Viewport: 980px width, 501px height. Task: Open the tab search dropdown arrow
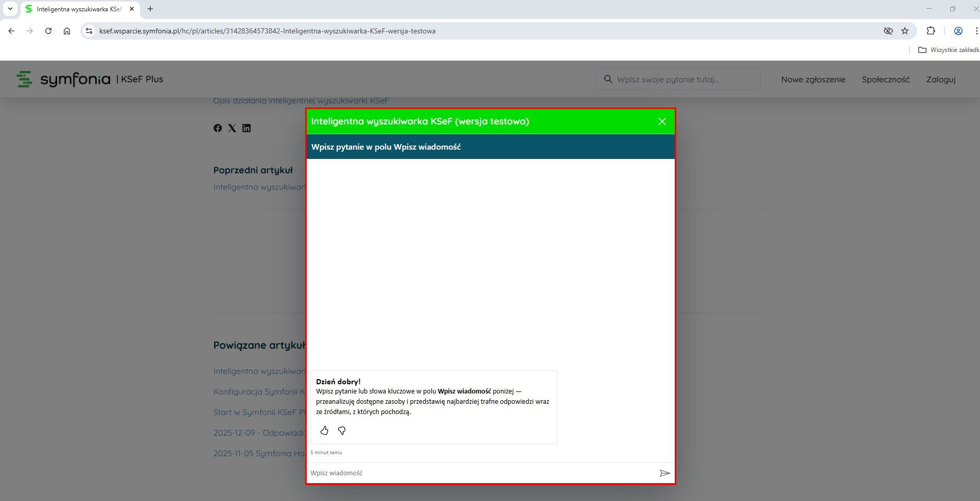click(x=10, y=9)
